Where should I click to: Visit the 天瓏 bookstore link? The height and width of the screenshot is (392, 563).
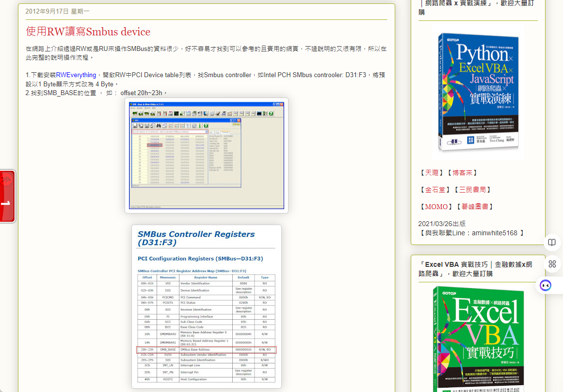tap(432, 173)
